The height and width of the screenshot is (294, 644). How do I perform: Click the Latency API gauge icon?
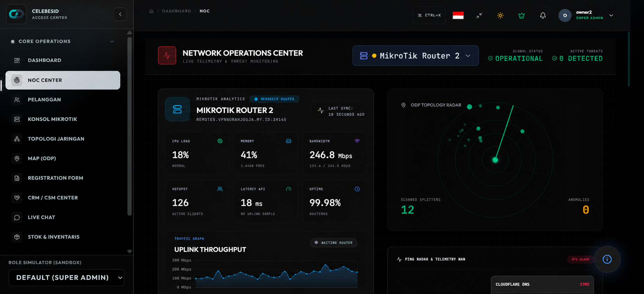[288, 189]
